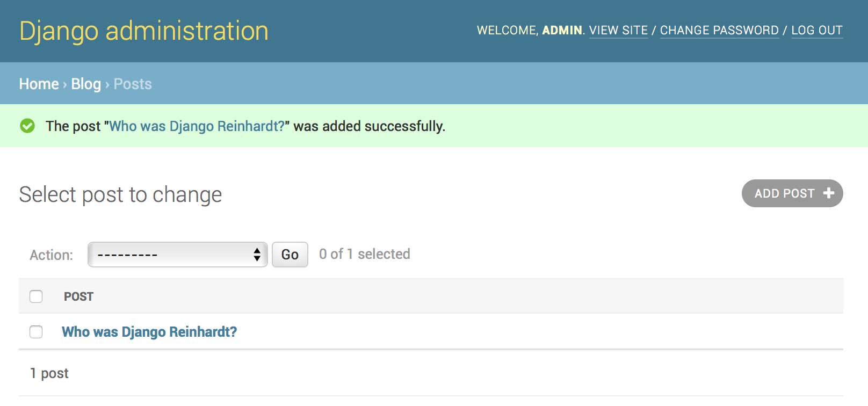Screen dimensions: 868x406
Task: Go to Change Password
Action: click(719, 30)
